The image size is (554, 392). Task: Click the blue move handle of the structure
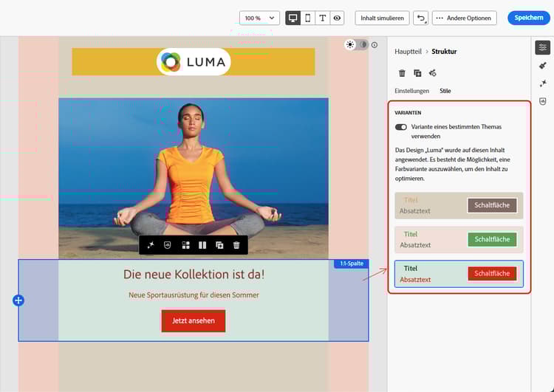pos(18,300)
